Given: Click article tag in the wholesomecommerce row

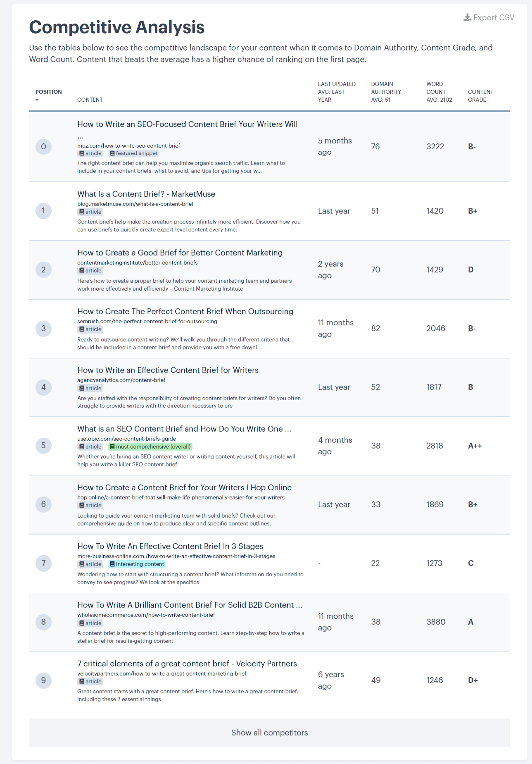Looking at the screenshot, I should click(90, 623).
